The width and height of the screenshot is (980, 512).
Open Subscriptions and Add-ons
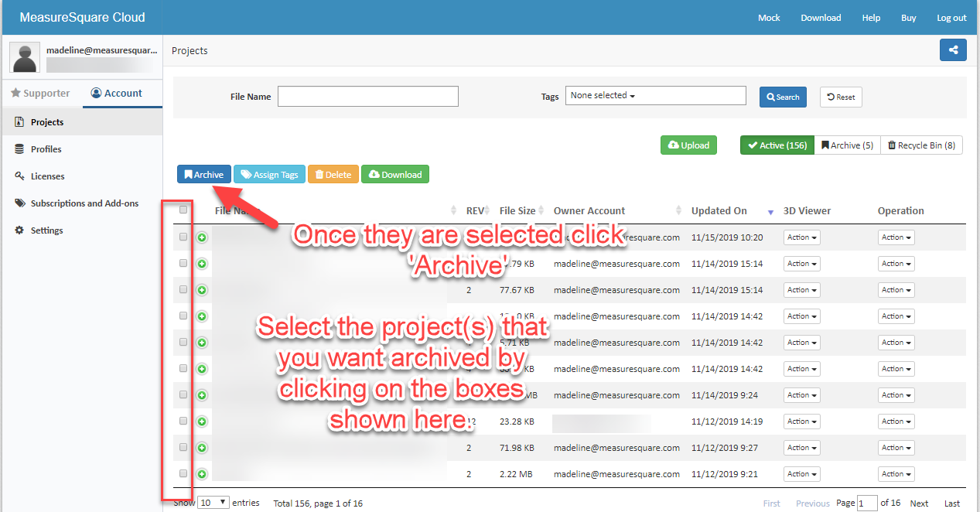81,203
